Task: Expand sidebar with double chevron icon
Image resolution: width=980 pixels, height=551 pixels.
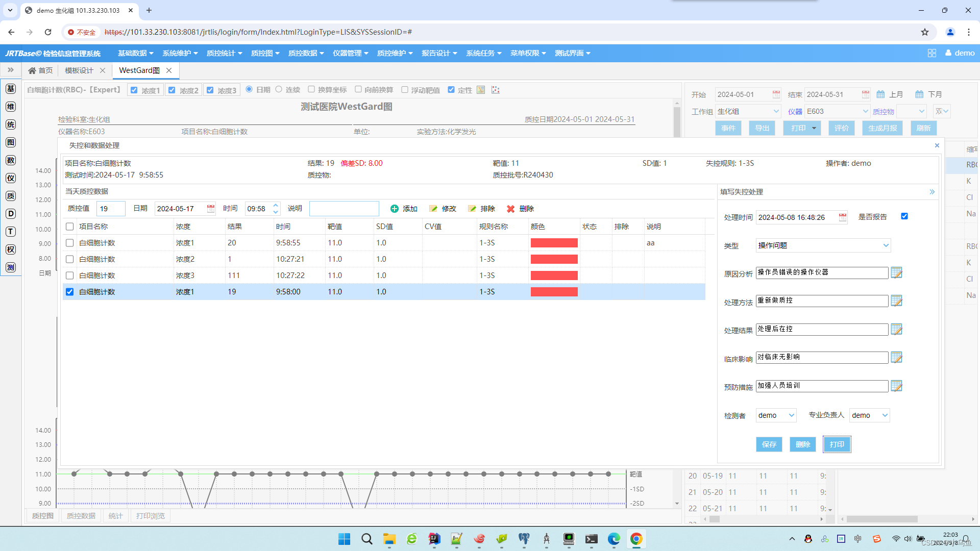Action: tap(11, 70)
